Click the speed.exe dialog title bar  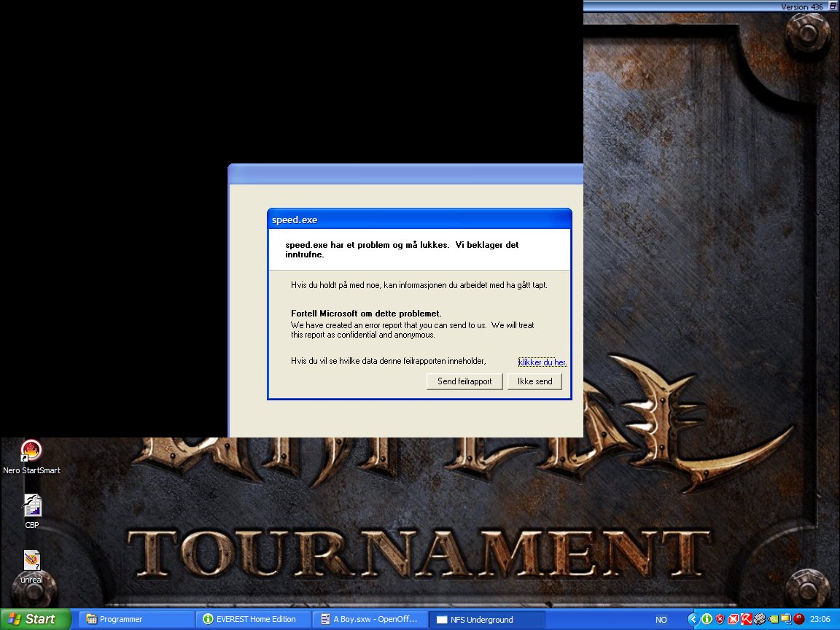419,219
